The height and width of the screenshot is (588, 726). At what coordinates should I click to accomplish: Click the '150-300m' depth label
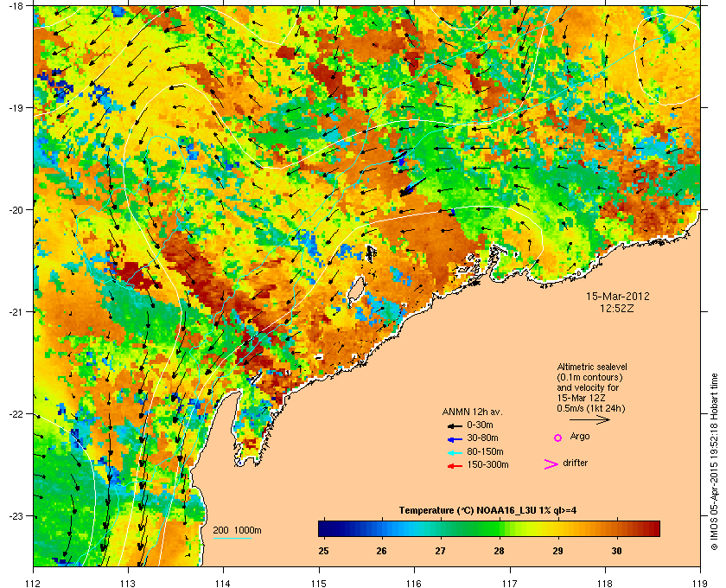click(487, 464)
